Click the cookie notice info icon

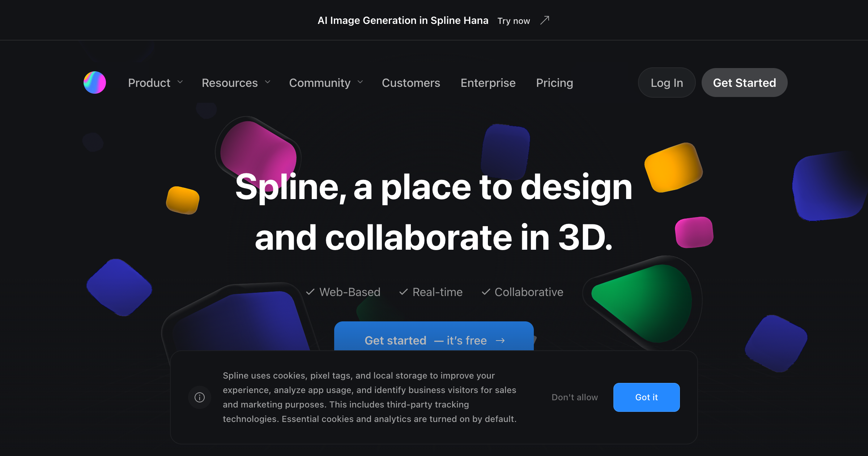pyautogui.click(x=200, y=397)
